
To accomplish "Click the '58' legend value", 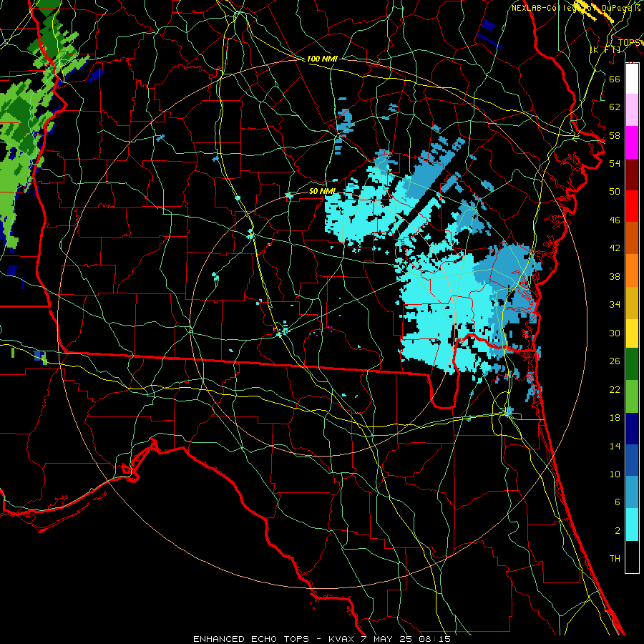I will pos(615,135).
